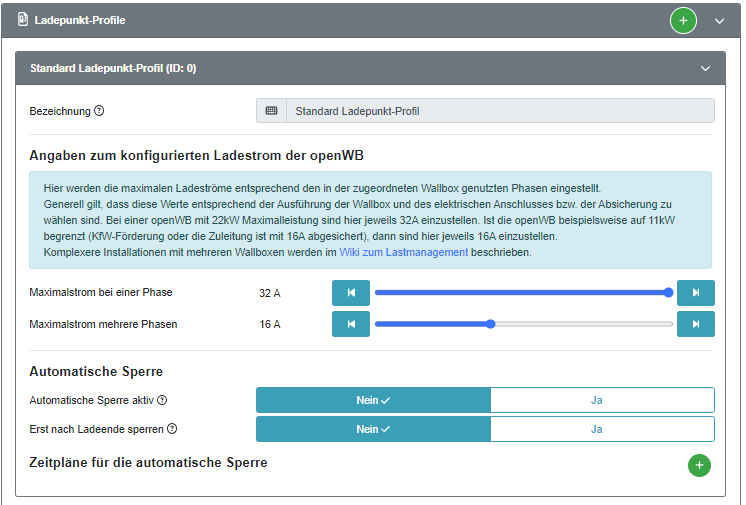
Task: Click keyboard icon beside the profile name field
Action: pos(272,111)
